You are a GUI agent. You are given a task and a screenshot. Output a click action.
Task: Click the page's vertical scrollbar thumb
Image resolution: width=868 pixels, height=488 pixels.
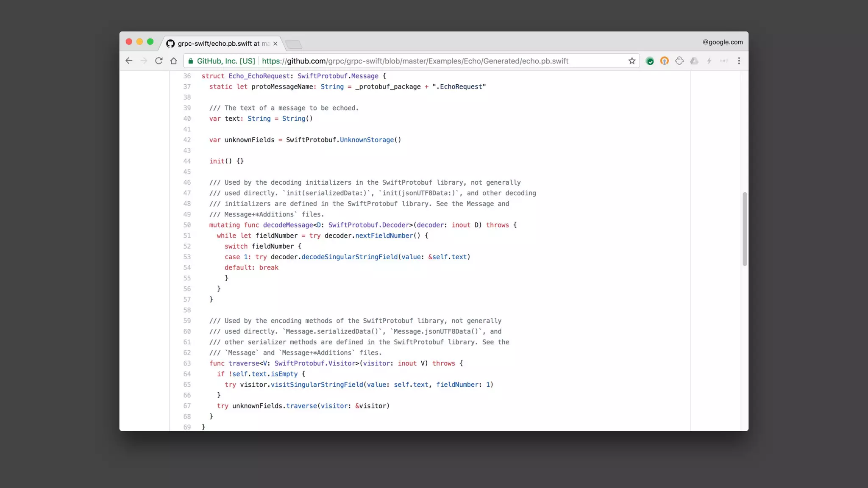pos(744,229)
